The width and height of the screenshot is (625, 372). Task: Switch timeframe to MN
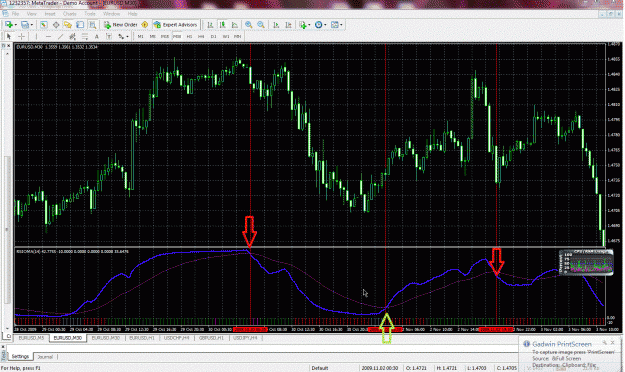238,37
